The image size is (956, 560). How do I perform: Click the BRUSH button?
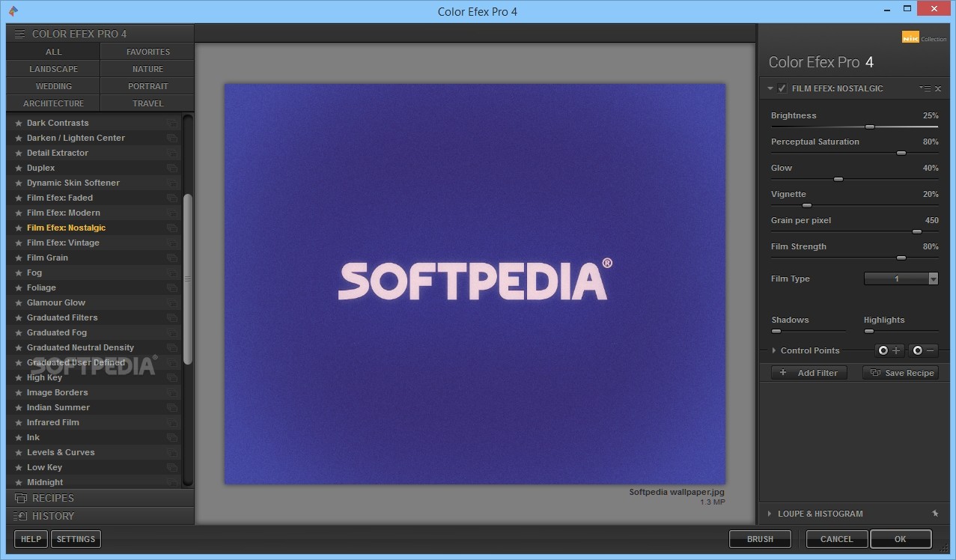tap(760, 539)
